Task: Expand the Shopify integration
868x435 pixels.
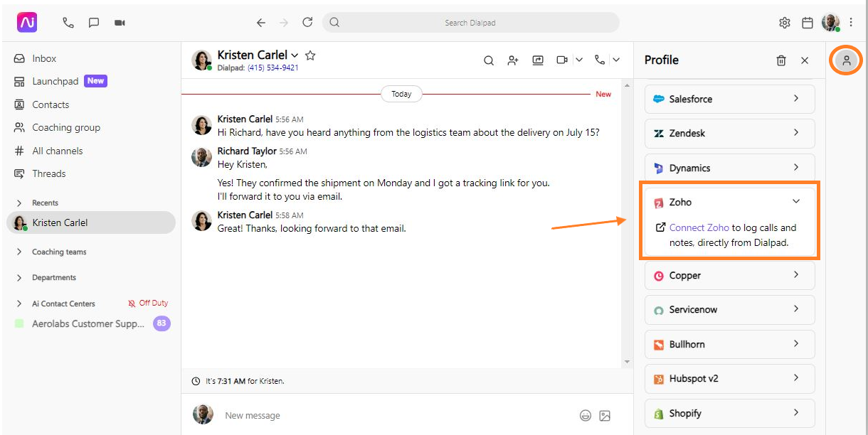Action: click(730, 413)
